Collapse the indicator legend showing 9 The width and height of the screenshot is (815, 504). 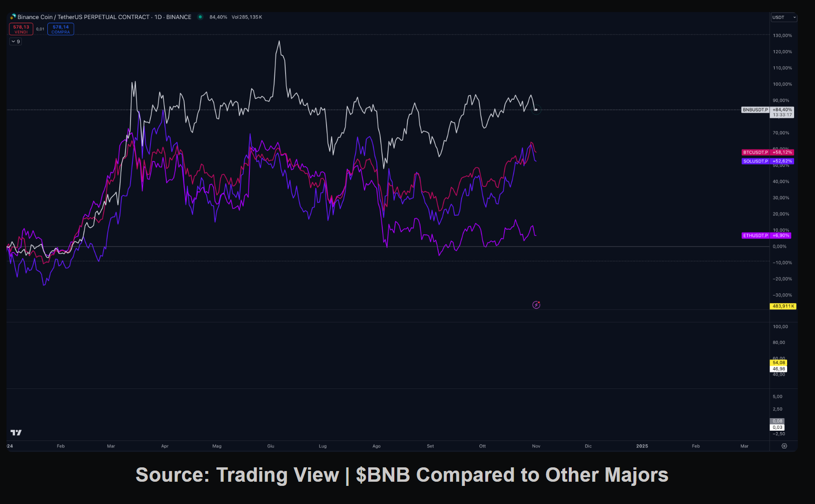16,41
